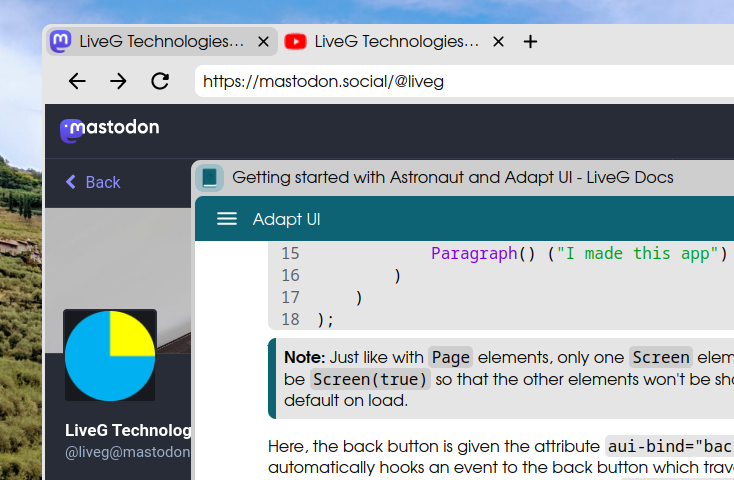Screen dimensions: 734x480
Task: Click the Adapt UI header title
Action: point(286,219)
